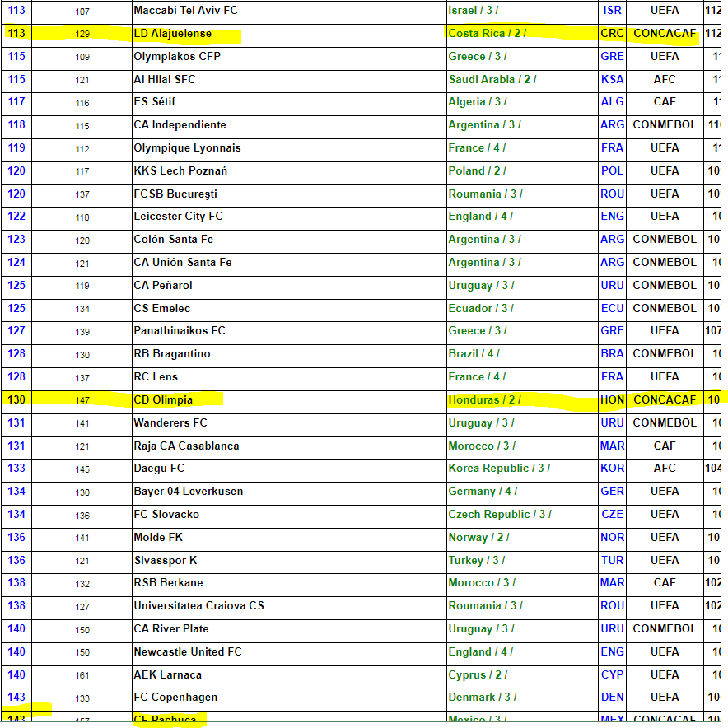Viewport: 728px width, 728px height.
Task: Open the Algeria / 3 / country link
Action: [x=478, y=101]
